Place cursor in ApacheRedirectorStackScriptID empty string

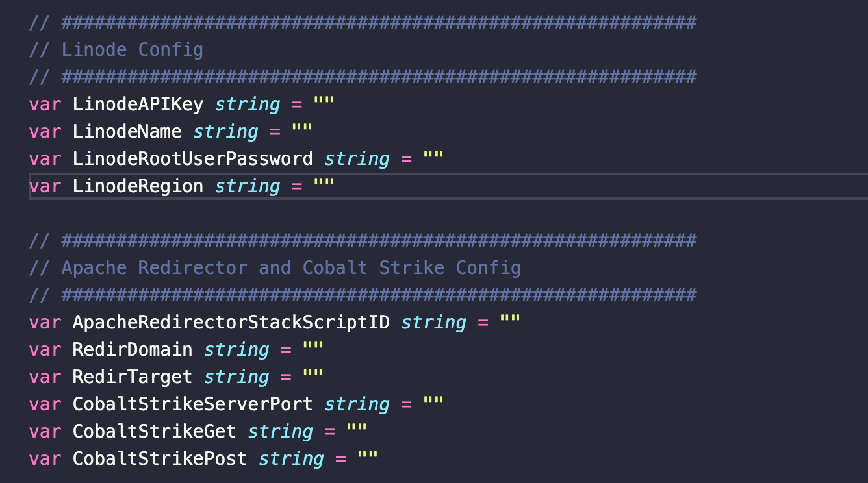(510, 323)
